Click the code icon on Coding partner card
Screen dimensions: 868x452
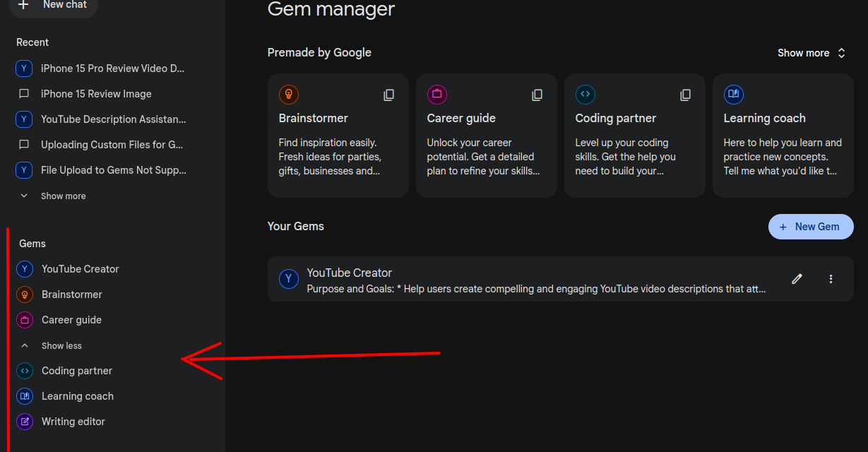(x=585, y=95)
